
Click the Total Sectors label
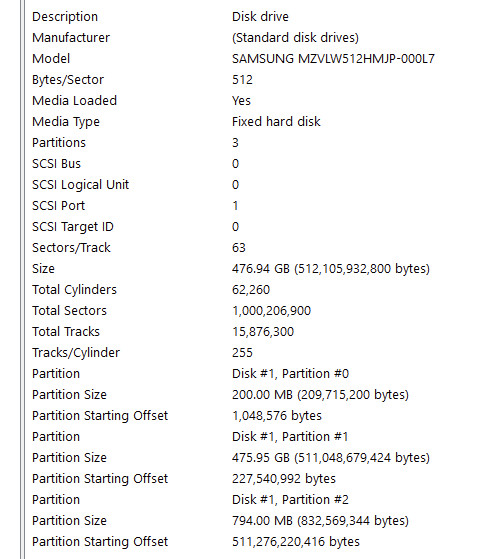(69, 311)
